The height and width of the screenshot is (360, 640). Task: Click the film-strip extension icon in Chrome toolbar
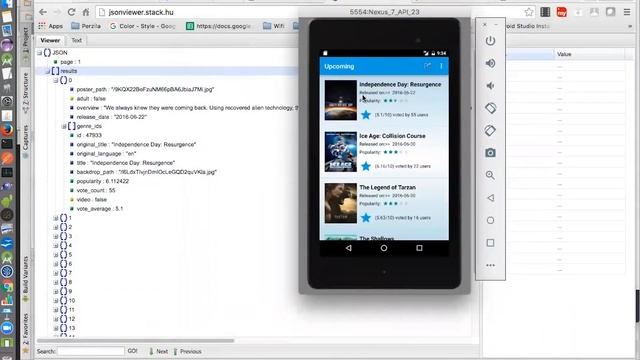[x=545, y=12]
